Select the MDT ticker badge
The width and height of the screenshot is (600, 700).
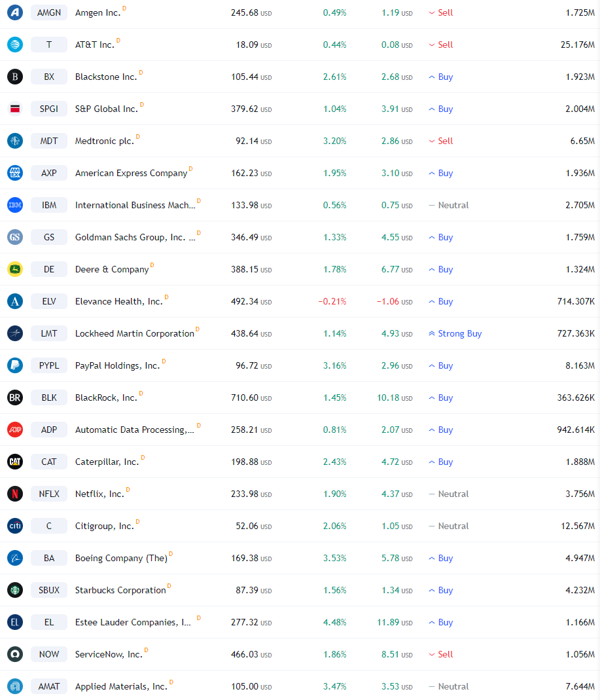[49, 141]
